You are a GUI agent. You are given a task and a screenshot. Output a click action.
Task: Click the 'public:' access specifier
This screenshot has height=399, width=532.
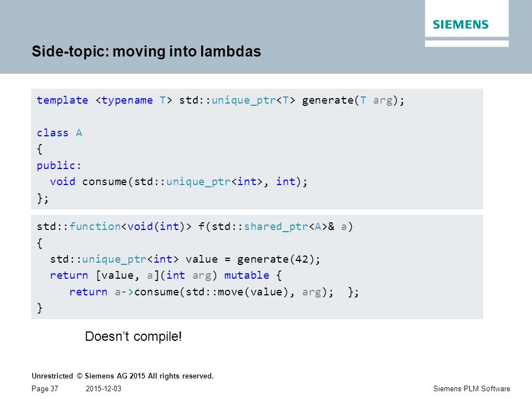coord(59,166)
